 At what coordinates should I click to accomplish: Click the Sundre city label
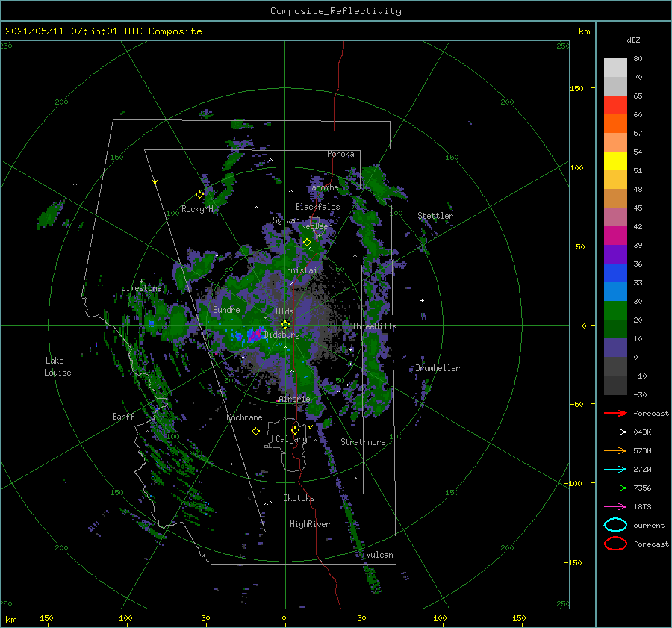226,309
